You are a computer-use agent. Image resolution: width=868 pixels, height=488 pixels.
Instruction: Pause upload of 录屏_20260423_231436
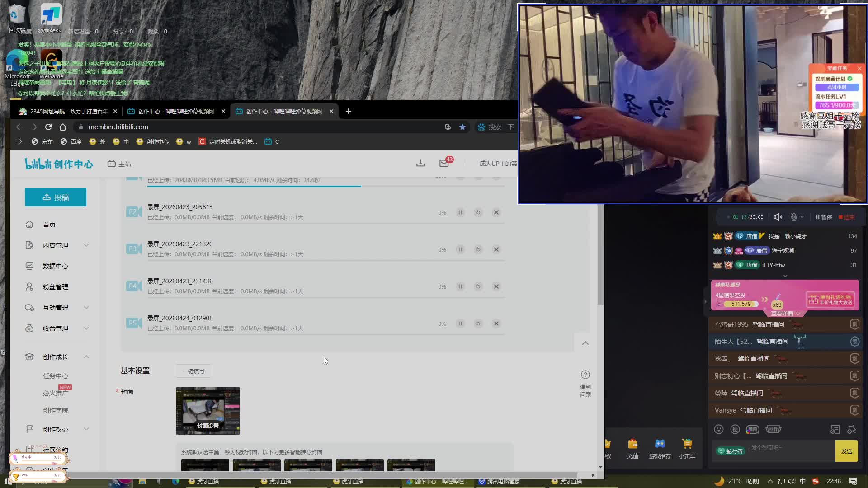click(460, 286)
